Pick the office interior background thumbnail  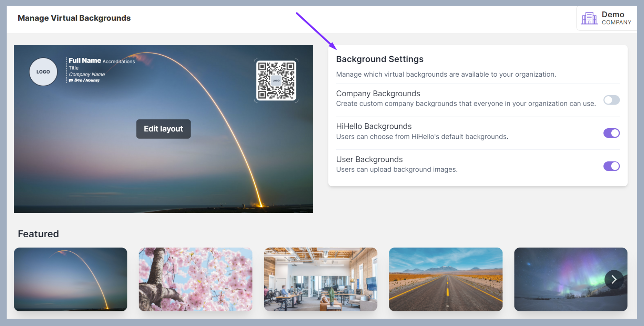[x=321, y=279]
